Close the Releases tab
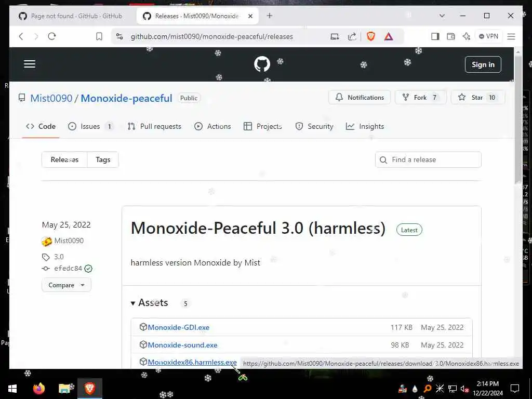The height and width of the screenshot is (399, 532). click(250, 16)
